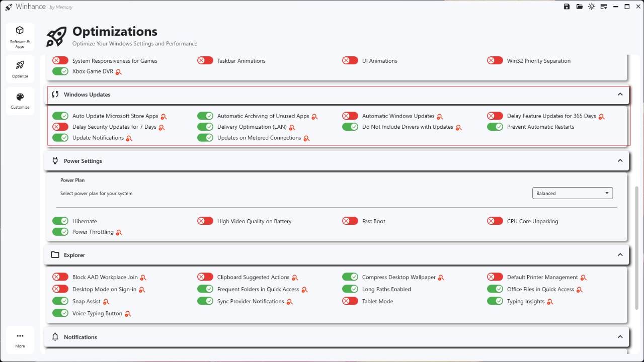Click the magnifier icon next to Auto Update Microsoft Store Apps
Viewport: 644px width, 362px height.
point(164,116)
